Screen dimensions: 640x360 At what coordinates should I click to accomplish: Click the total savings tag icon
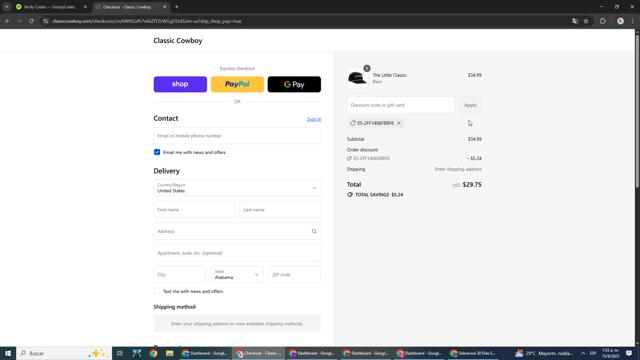[x=350, y=195]
